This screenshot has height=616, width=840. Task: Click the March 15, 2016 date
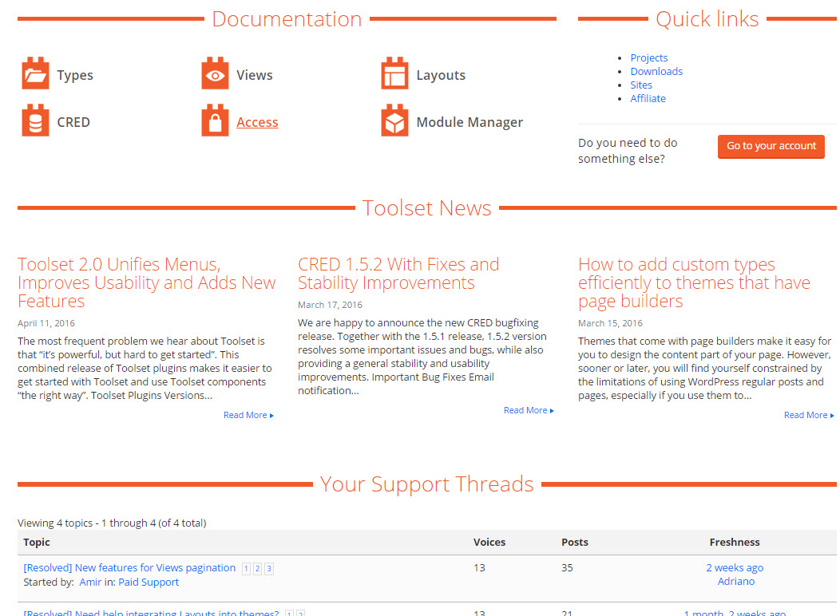[x=610, y=323]
